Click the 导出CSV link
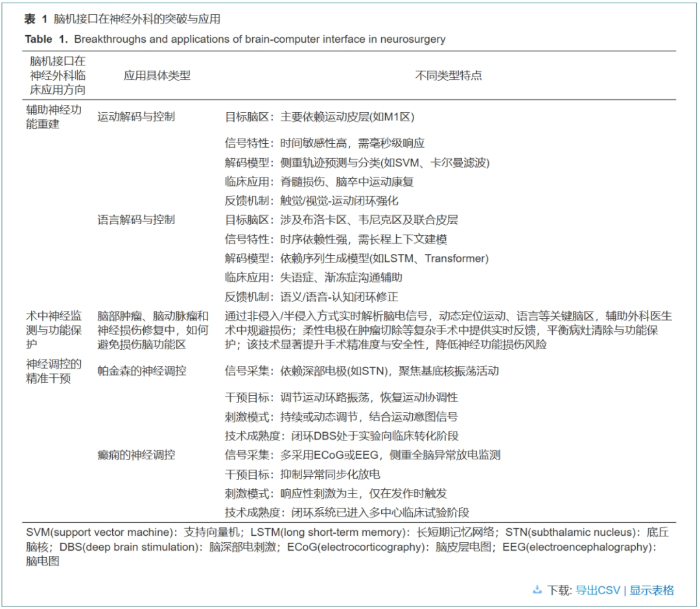 point(598,590)
